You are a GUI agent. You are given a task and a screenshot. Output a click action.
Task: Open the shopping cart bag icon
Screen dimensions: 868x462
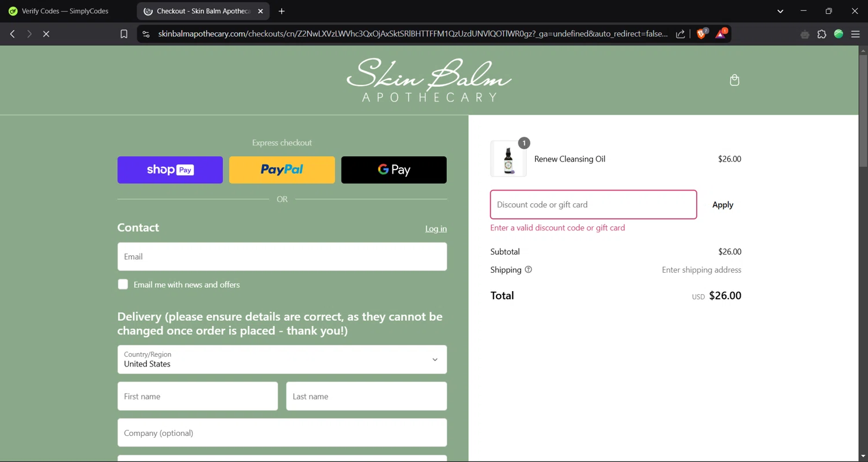point(734,80)
